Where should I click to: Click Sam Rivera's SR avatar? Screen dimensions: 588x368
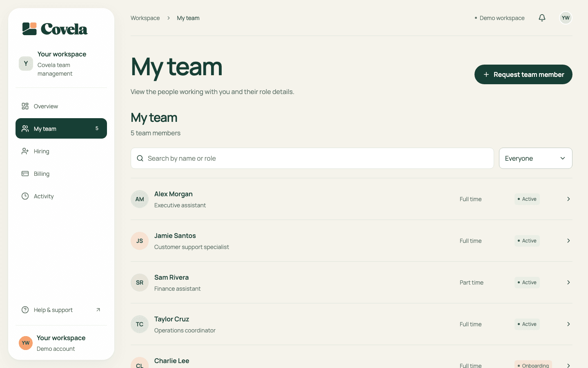pos(140,283)
